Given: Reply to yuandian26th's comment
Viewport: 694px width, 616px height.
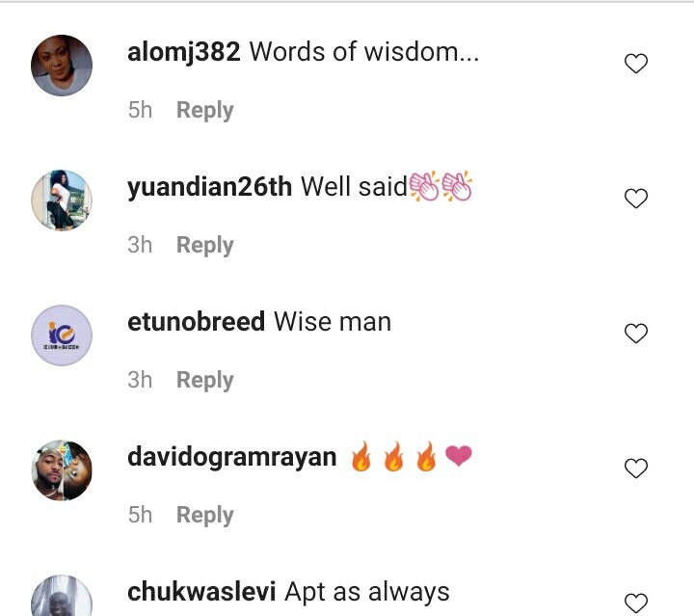Looking at the screenshot, I should [x=205, y=245].
